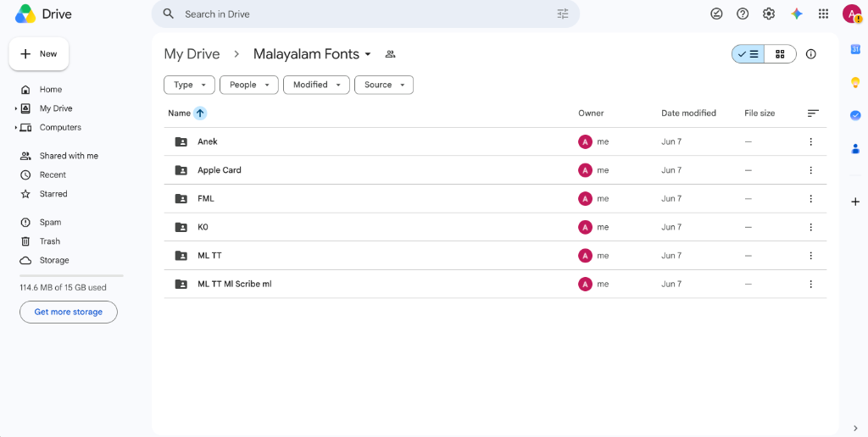
Task: Open the Storage section
Action: tap(54, 260)
